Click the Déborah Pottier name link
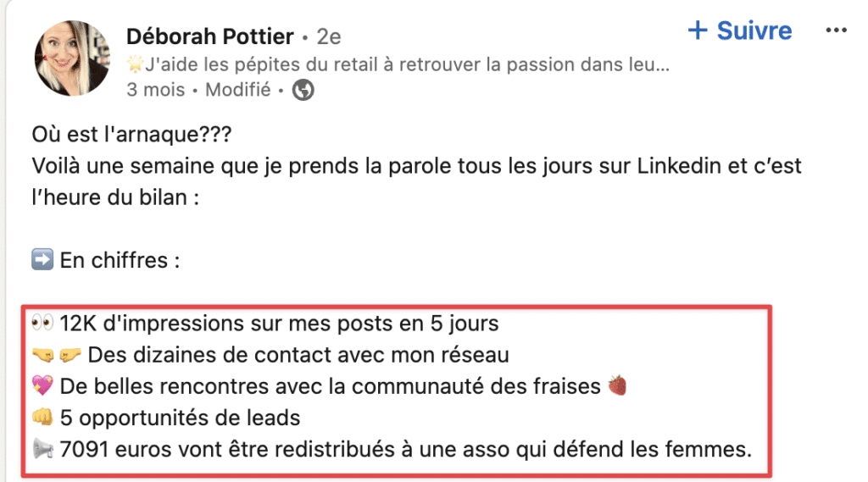 point(210,36)
